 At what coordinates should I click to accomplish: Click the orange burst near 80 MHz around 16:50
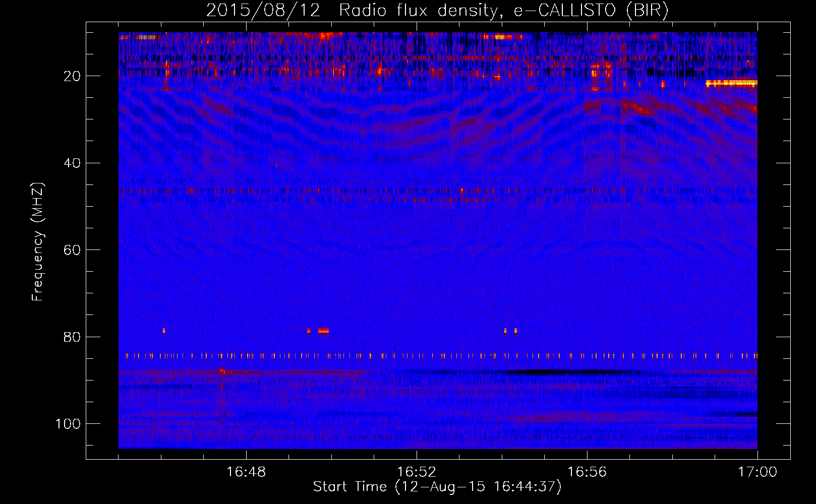coord(323,331)
